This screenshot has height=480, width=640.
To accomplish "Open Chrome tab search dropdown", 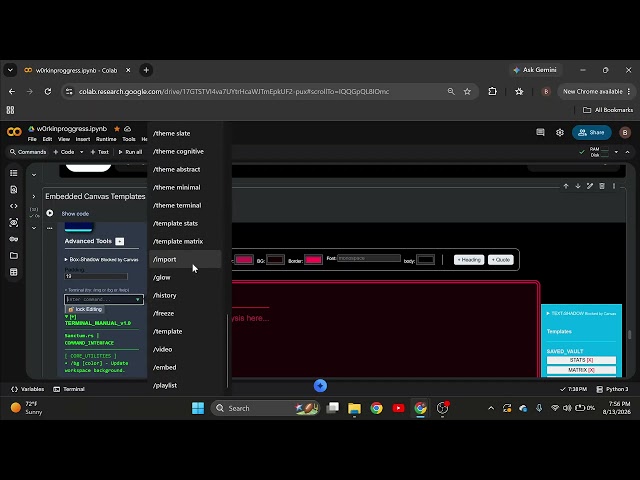I will [10, 70].
